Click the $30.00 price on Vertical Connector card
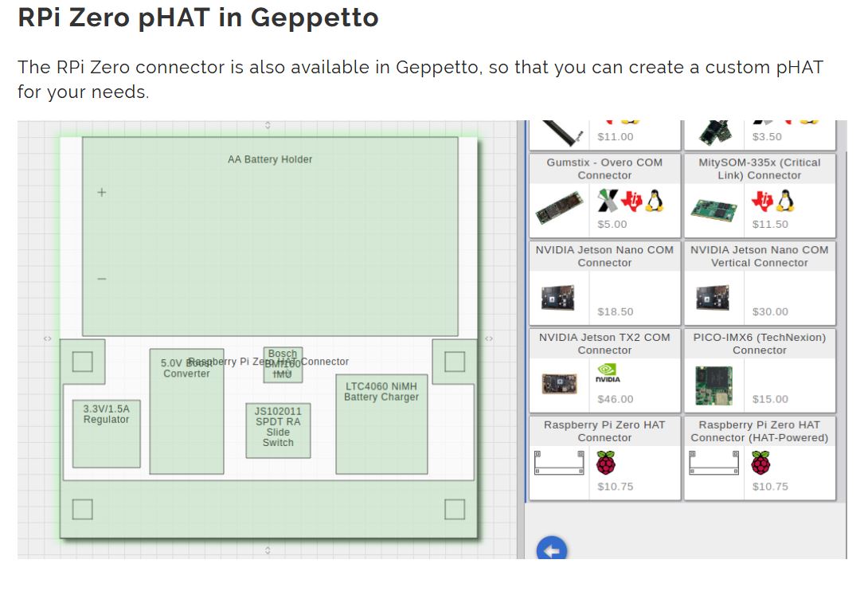The width and height of the screenshot is (868, 591). pos(770,312)
